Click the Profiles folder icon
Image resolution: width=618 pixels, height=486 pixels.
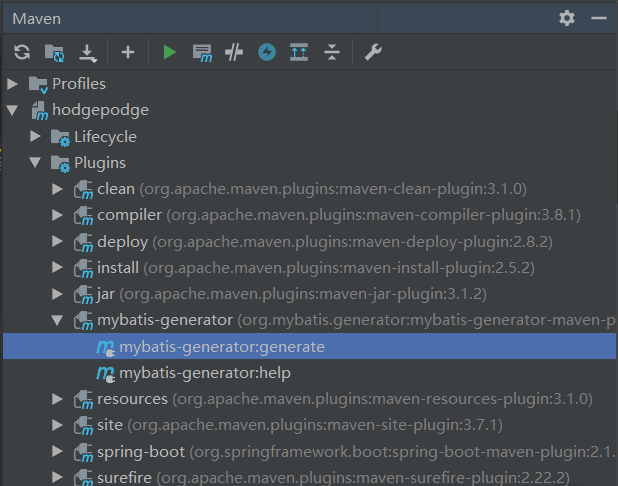[x=38, y=84]
